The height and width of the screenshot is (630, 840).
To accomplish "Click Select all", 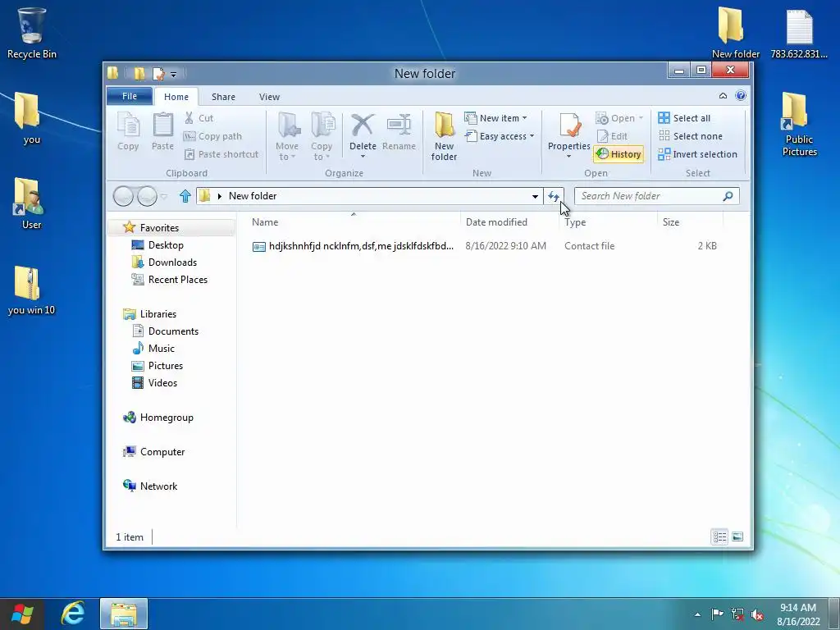I will 684,118.
